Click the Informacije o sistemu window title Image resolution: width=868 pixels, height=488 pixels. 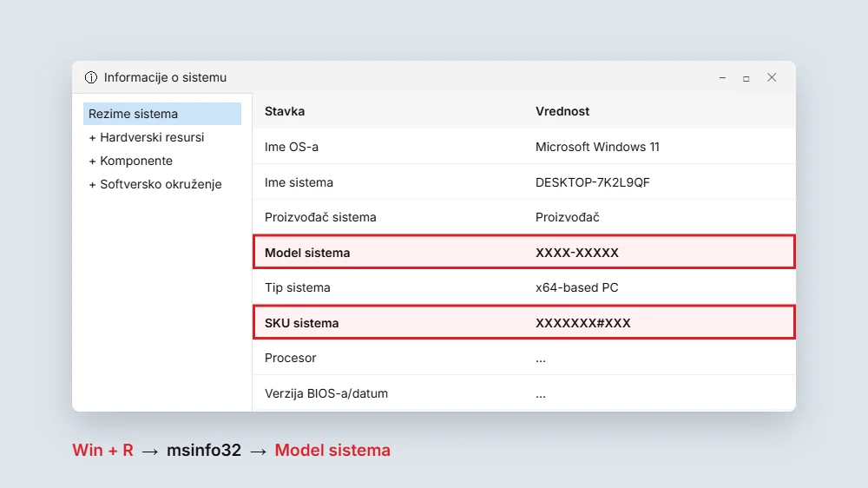pos(165,77)
